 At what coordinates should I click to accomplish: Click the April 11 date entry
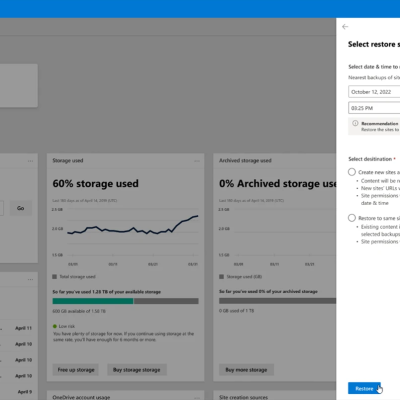tap(23, 328)
